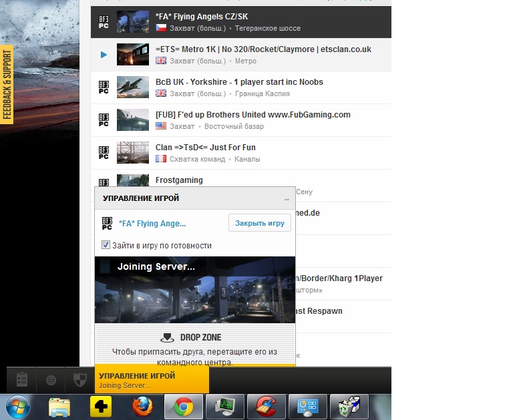The image size is (513, 420).
Task: Open Windows Explorer from the taskbar
Action: point(59,407)
